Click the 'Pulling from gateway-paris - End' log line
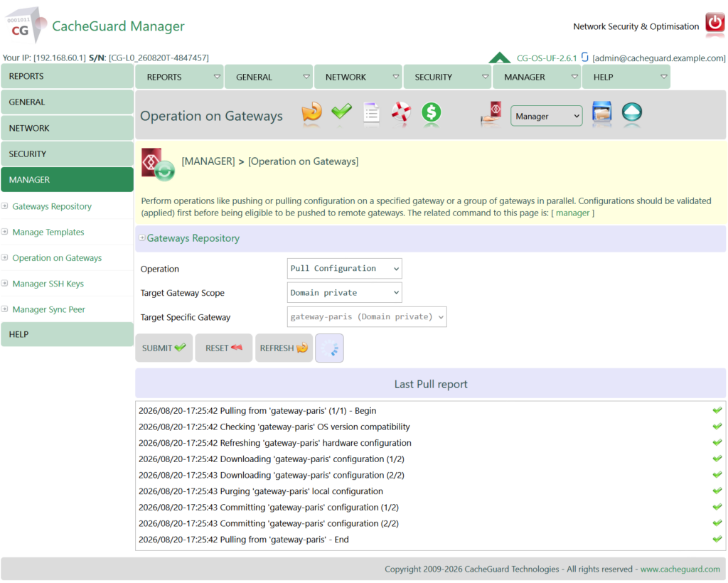The width and height of the screenshot is (728, 583). pyautogui.click(x=244, y=540)
